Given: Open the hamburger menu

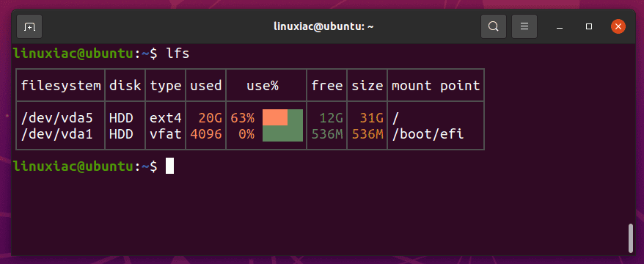Looking at the screenshot, I should tap(524, 26).
